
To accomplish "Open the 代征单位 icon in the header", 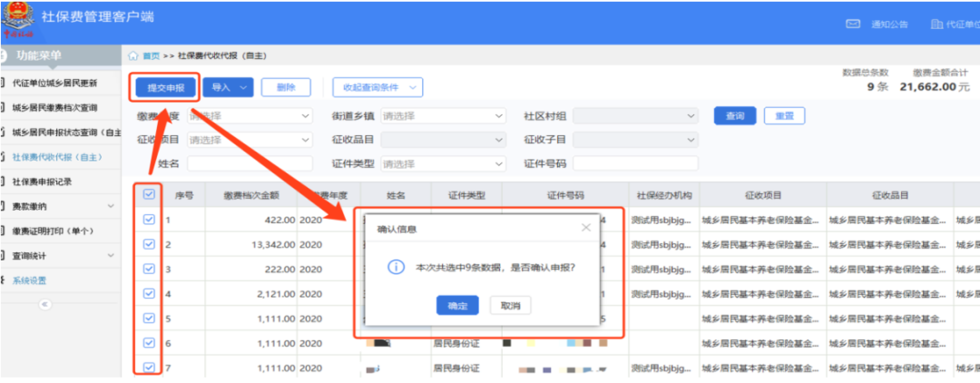I will click(936, 25).
